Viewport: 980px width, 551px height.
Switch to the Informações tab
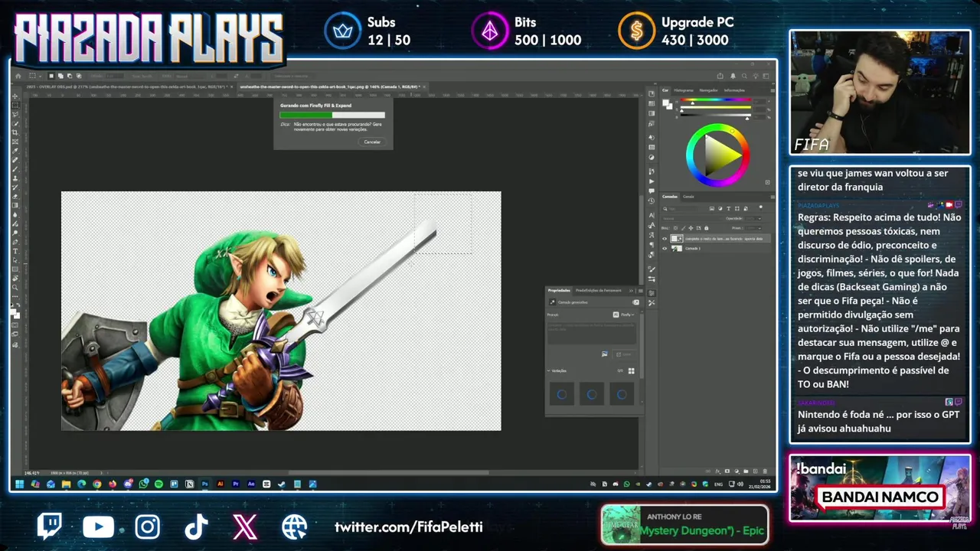click(734, 90)
